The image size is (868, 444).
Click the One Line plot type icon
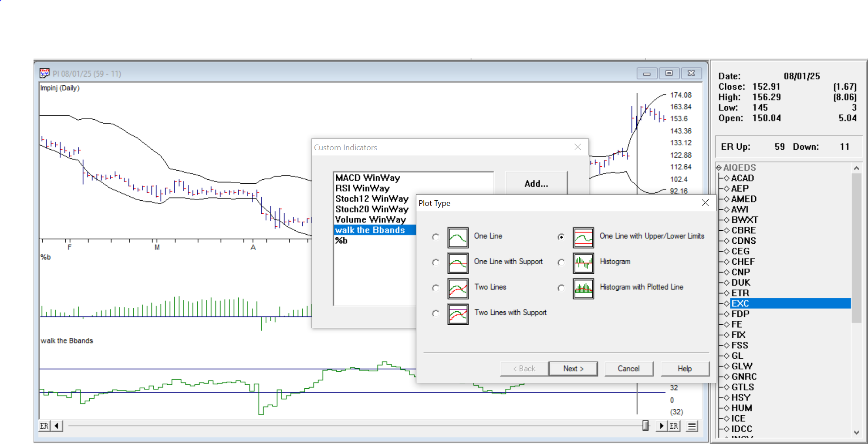[458, 238]
